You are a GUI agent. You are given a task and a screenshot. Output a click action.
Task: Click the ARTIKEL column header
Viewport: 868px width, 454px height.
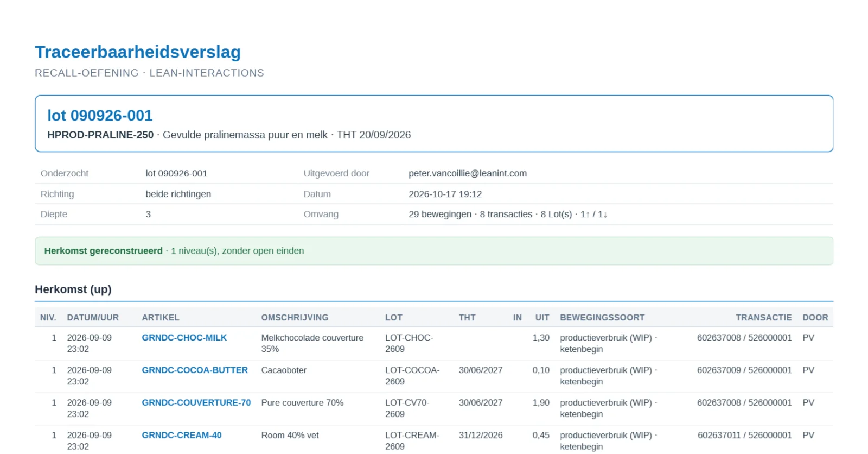point(161,318)
